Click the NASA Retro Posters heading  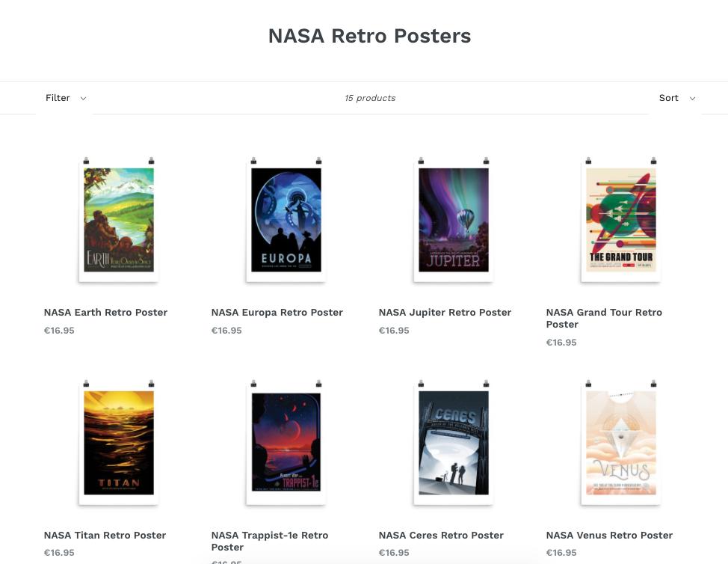369,36
